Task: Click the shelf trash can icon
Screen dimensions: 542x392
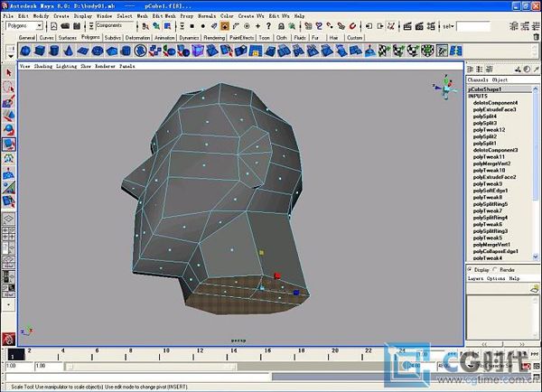Action: pos(536,37)
